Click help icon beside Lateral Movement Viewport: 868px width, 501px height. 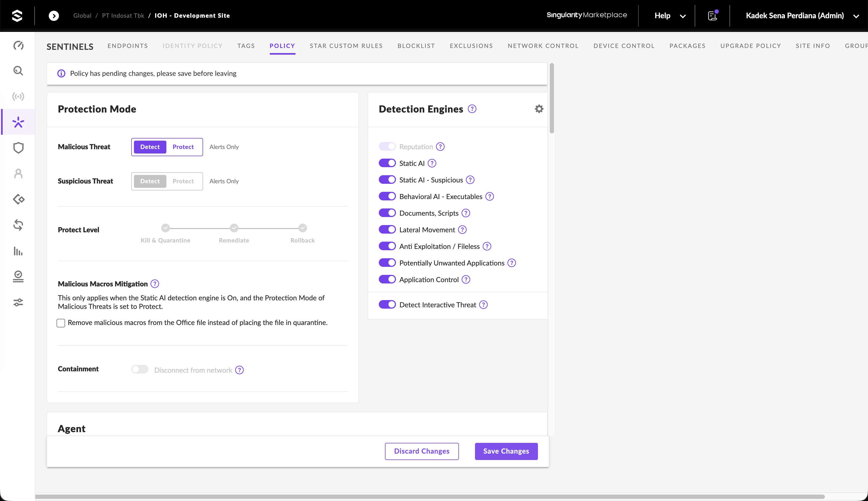point(462,230)
